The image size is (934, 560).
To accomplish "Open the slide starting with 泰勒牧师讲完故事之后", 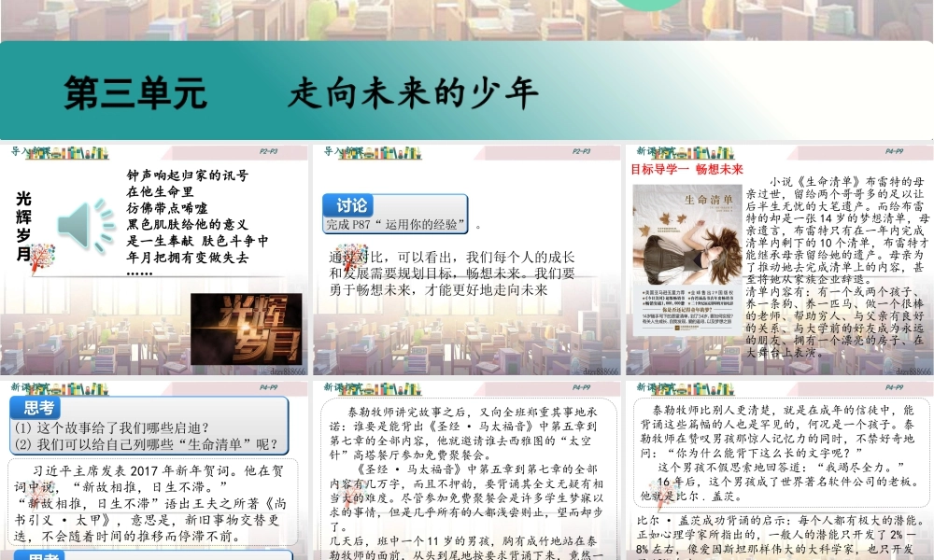I will tap(467, 467).
